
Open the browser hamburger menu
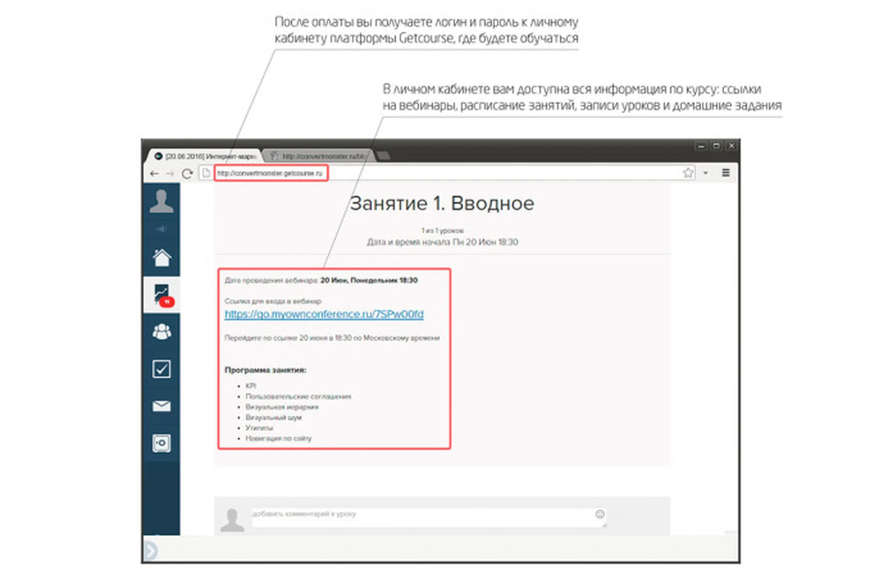pyautogui.click(x=726, y=173)
